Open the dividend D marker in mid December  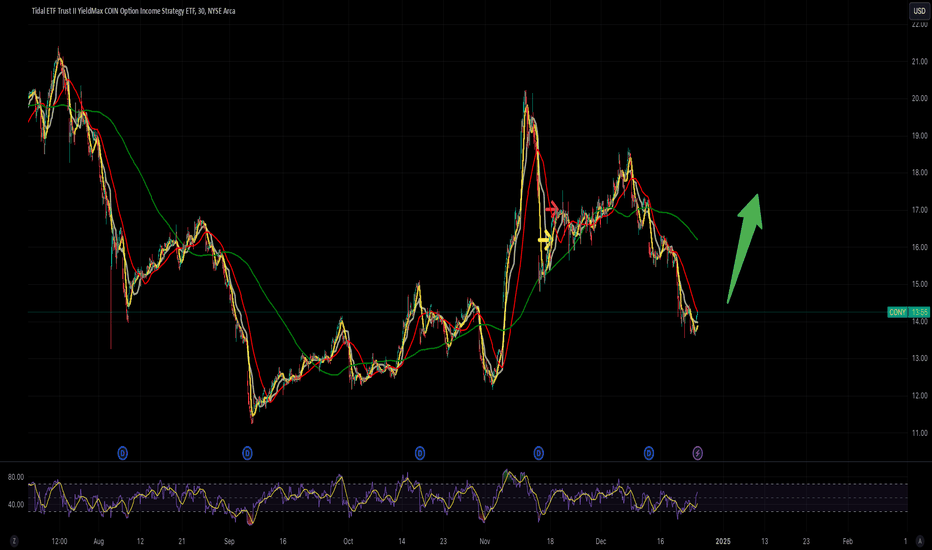tap(648, 453)
